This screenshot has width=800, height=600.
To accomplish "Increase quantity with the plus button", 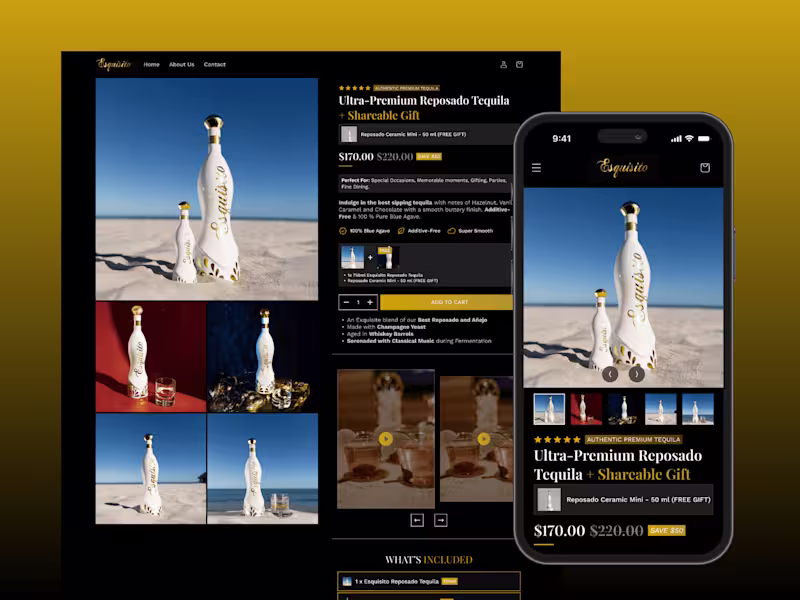I will pos(370,303).
